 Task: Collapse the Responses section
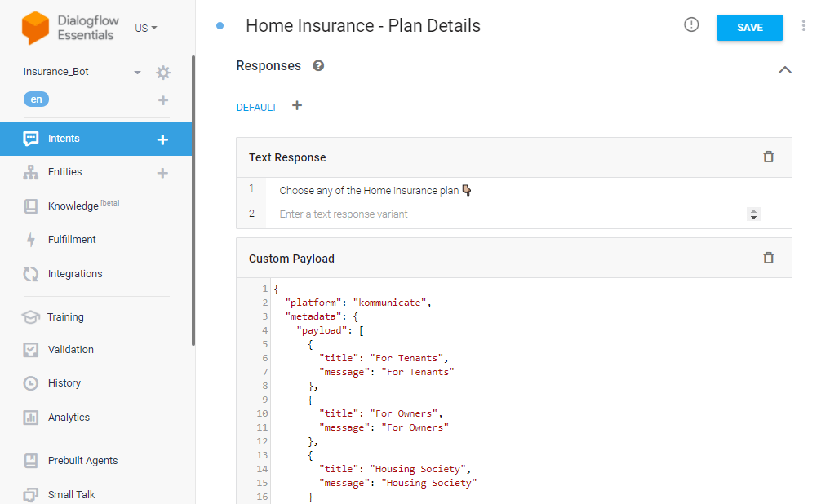(x=784, y=69)
